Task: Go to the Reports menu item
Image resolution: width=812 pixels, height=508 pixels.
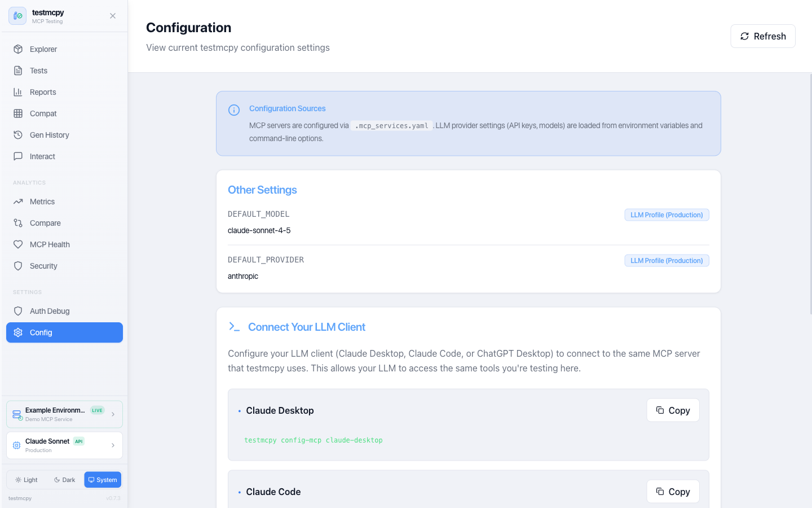Action: [64, 92]
